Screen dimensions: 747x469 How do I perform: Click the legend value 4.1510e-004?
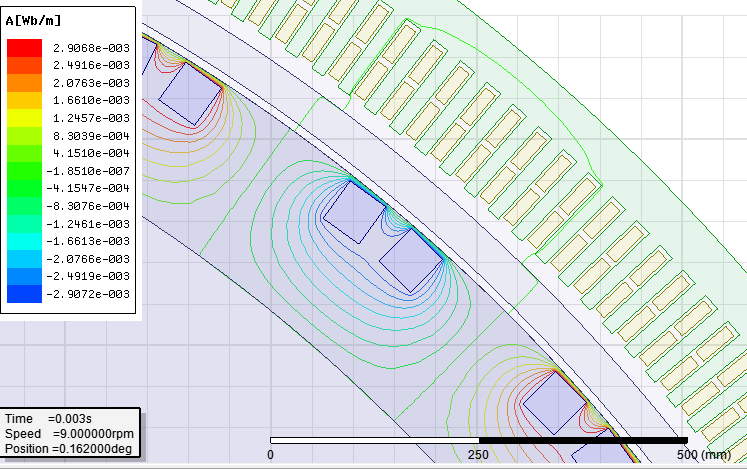(x=91, y=153)
